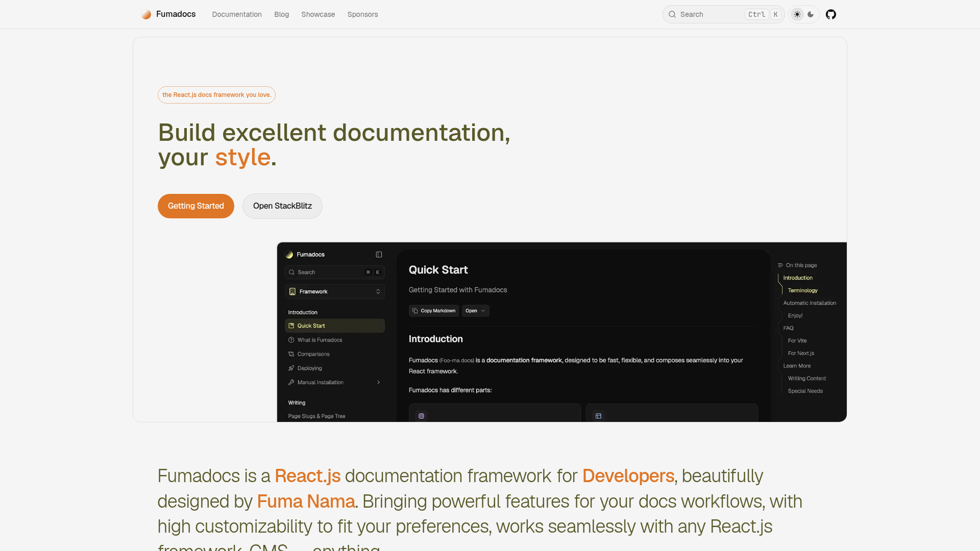Click the chip icon on the left card

(421, 416)
